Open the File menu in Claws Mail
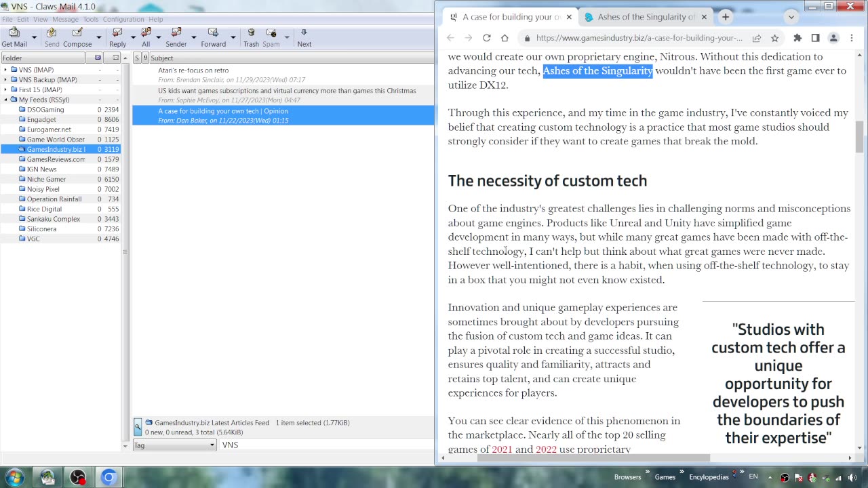This screenshot has width=868, height=488. click(x=7, y=19)
